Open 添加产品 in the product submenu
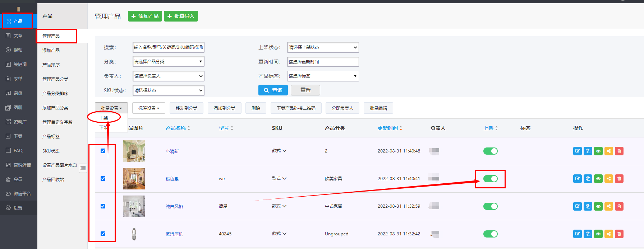 (51, 51)
